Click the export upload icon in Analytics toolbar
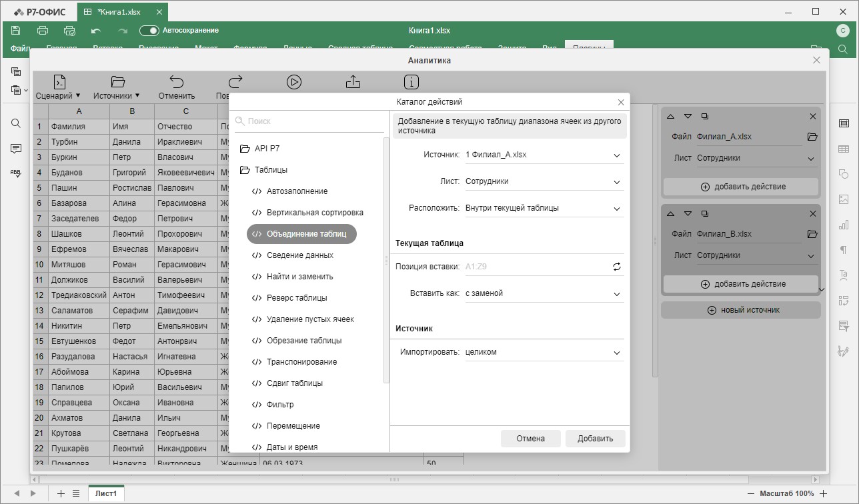 pyautogui.click(x=353, y=82)
